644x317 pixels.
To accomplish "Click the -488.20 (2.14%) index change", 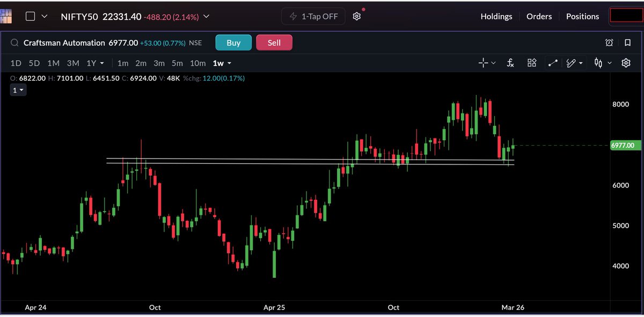I will [171, 17].
